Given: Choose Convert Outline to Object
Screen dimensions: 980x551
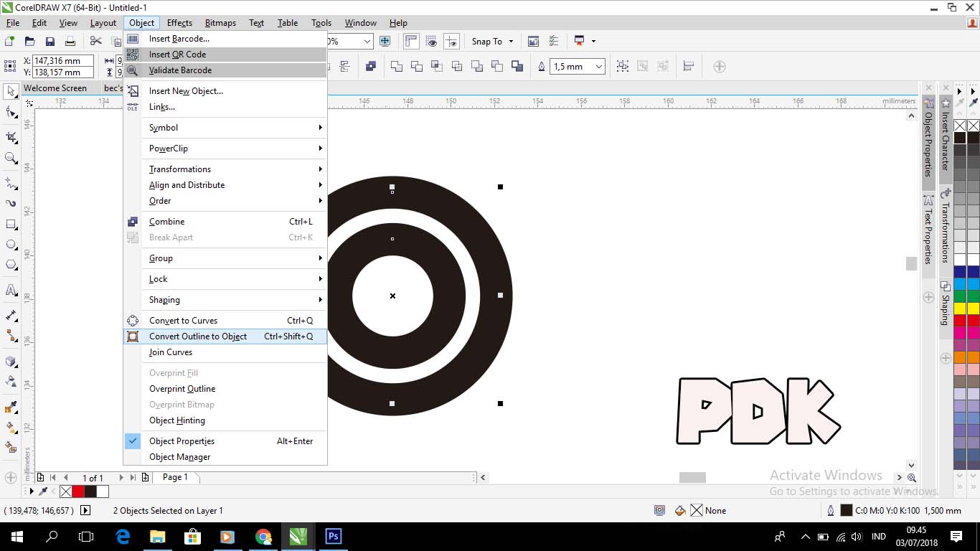Looking at the screenshot, I should click(x=225, y=336).
